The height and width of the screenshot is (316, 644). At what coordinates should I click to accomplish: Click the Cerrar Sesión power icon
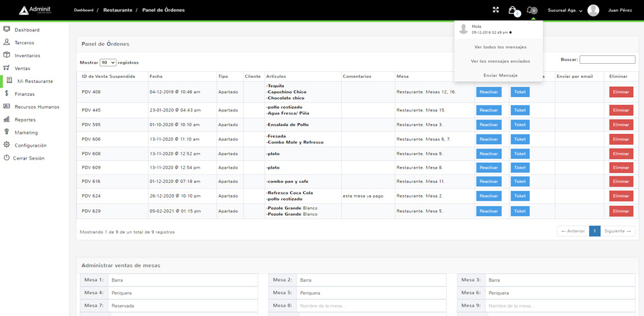(x=6, y=158)
